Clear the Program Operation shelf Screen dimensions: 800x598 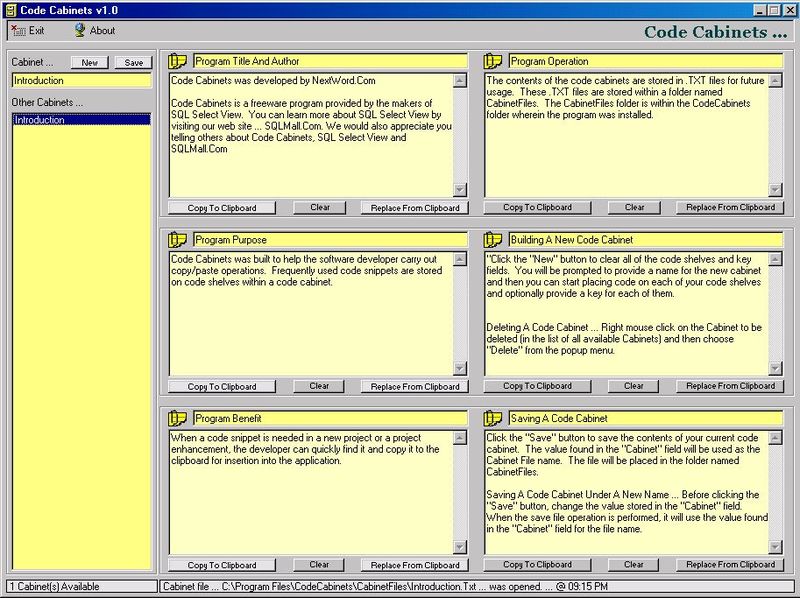pos(634,207)
